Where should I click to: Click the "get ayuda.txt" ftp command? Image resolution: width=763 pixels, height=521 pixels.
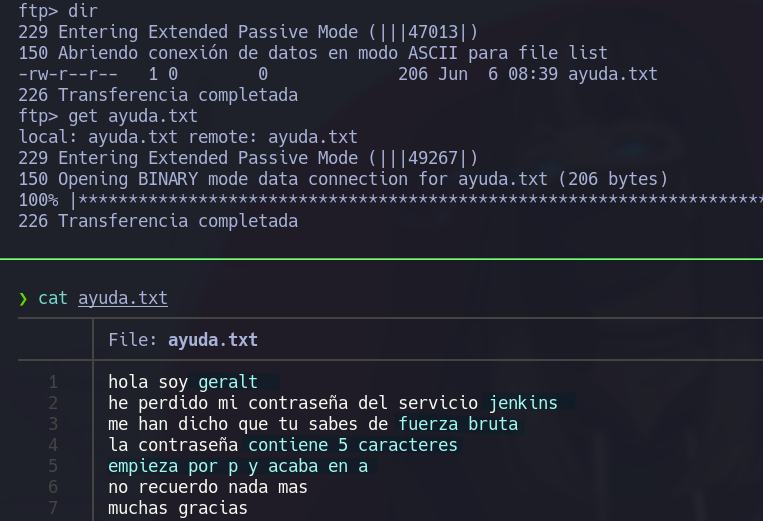tap(133, 116)
